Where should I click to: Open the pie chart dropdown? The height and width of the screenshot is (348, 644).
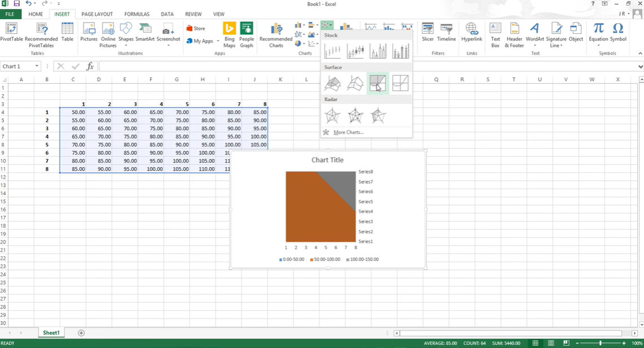coord(299,43)
